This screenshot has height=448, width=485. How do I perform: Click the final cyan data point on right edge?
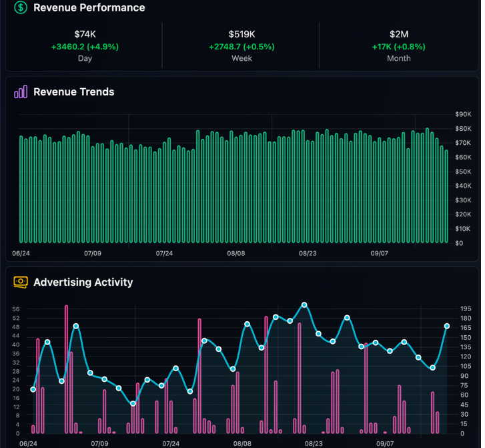tap(447, 326)
